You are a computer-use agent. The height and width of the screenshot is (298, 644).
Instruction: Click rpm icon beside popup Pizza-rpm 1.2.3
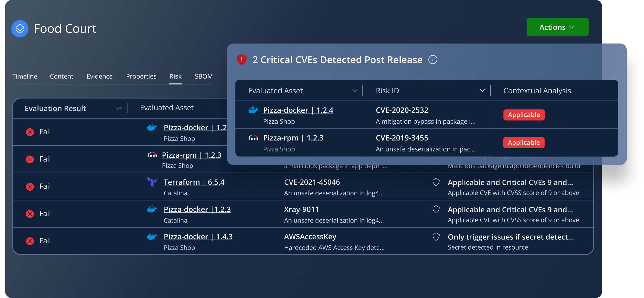pos(253,138)
